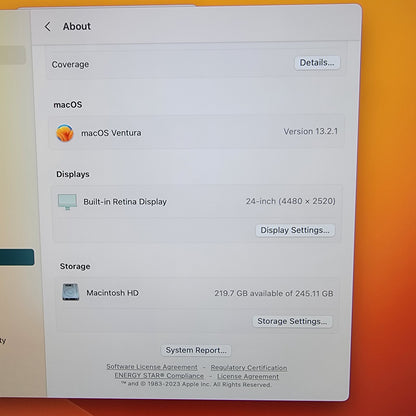Click the Coverage row label

pyautogui.click(x=70, y=64)
